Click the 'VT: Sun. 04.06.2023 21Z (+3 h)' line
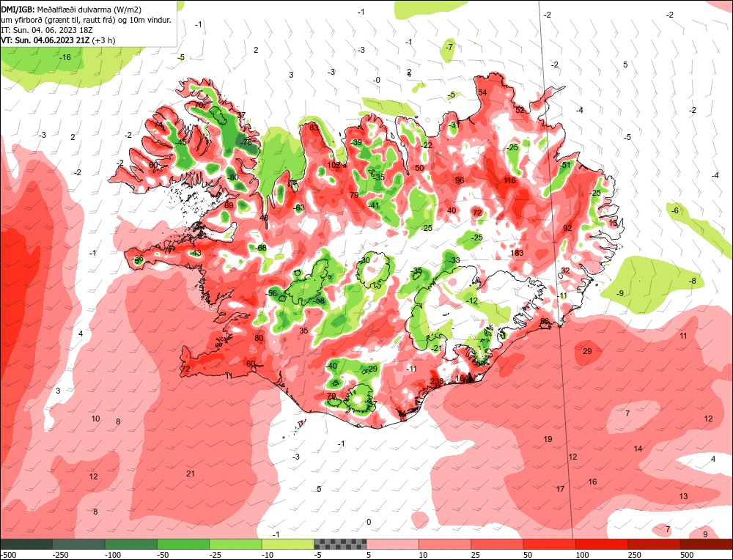Viewport: 733px width, 560px height. coord(58,40)
